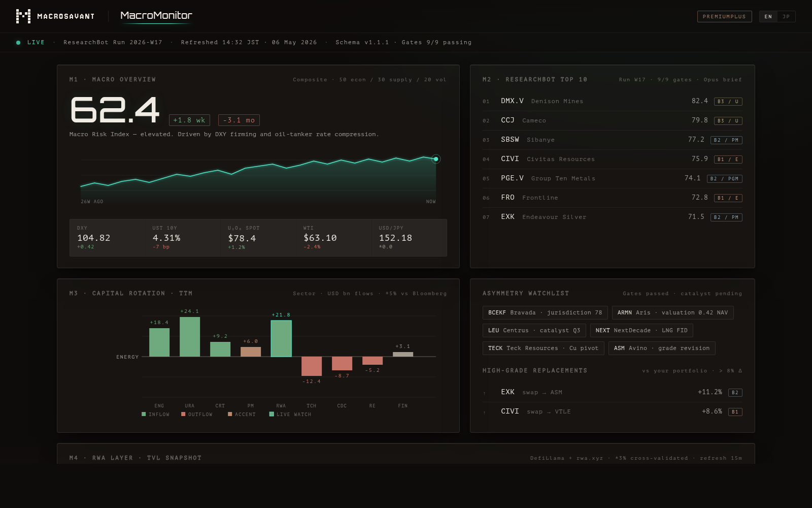Click B1 tag on CIVI swap row

pyautogui.click(x=735, y=412)
